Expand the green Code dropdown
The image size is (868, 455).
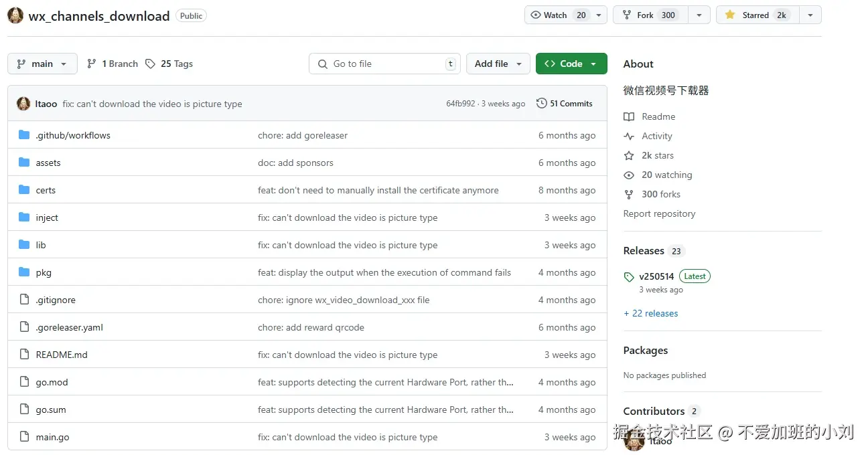point(571,64)
